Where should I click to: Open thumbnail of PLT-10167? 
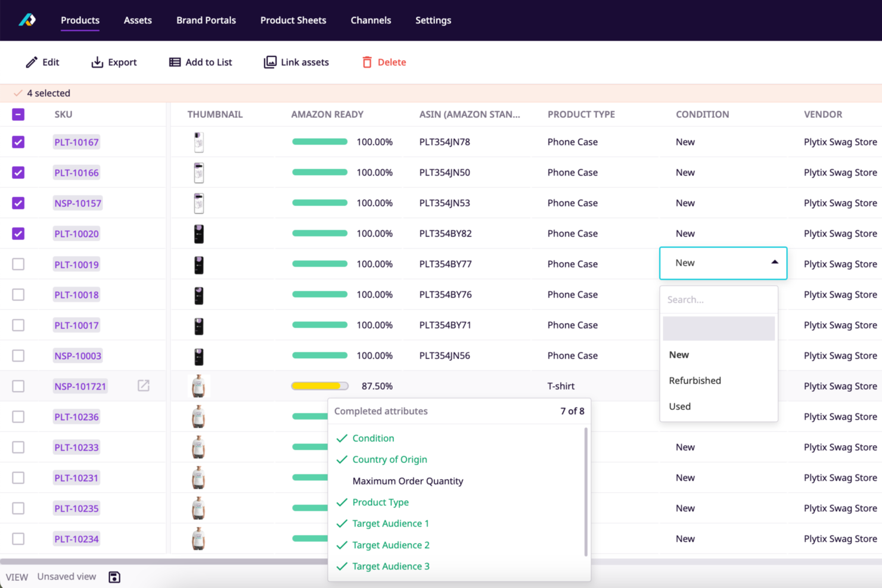click(199, 142)
